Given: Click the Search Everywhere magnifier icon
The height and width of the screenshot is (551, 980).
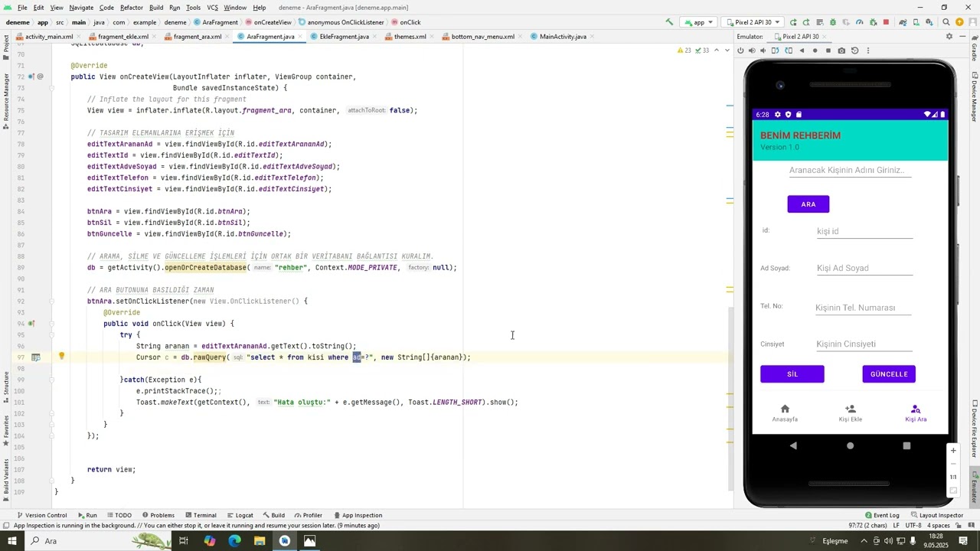Looking at the screenshot, I should pyautogui.click(x=946, y=22).
